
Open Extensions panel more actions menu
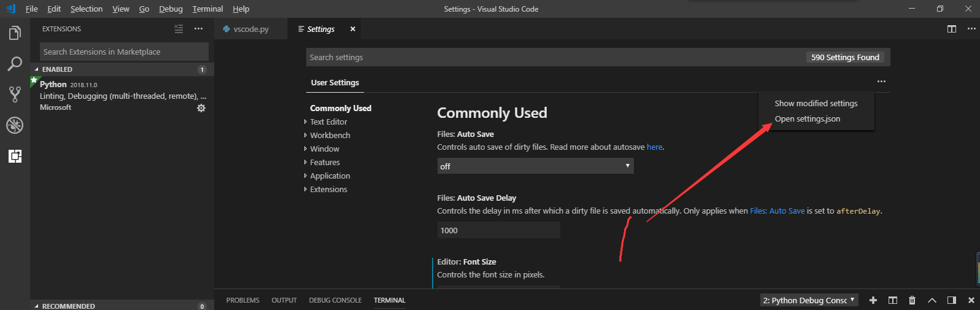click(198, 29)
